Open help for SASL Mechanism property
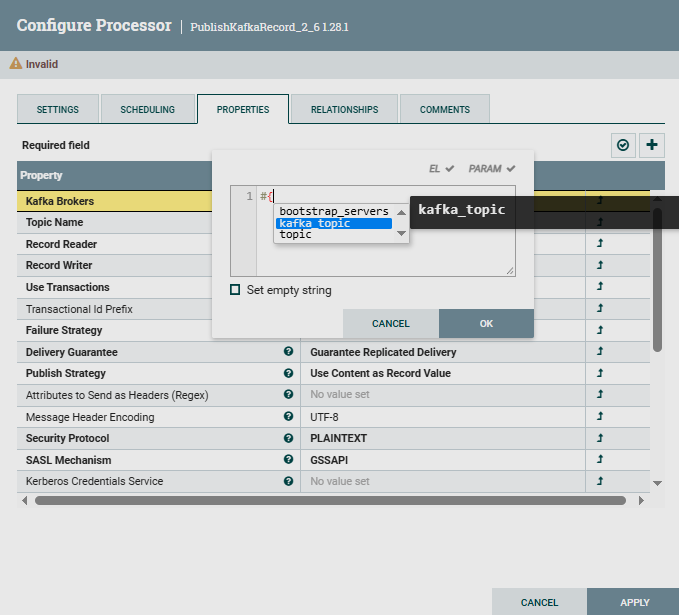The height and width of the screenshot is (615, 679). tap(288, 460)
